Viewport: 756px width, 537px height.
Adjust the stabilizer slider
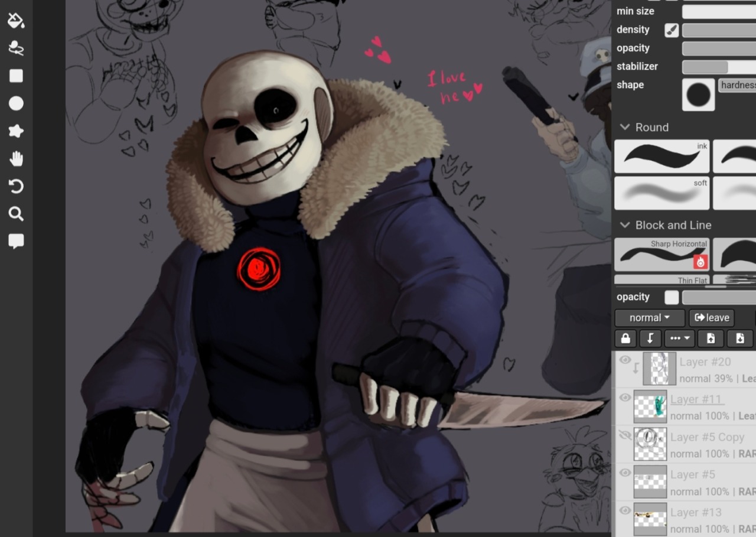(x=719, y=67)
